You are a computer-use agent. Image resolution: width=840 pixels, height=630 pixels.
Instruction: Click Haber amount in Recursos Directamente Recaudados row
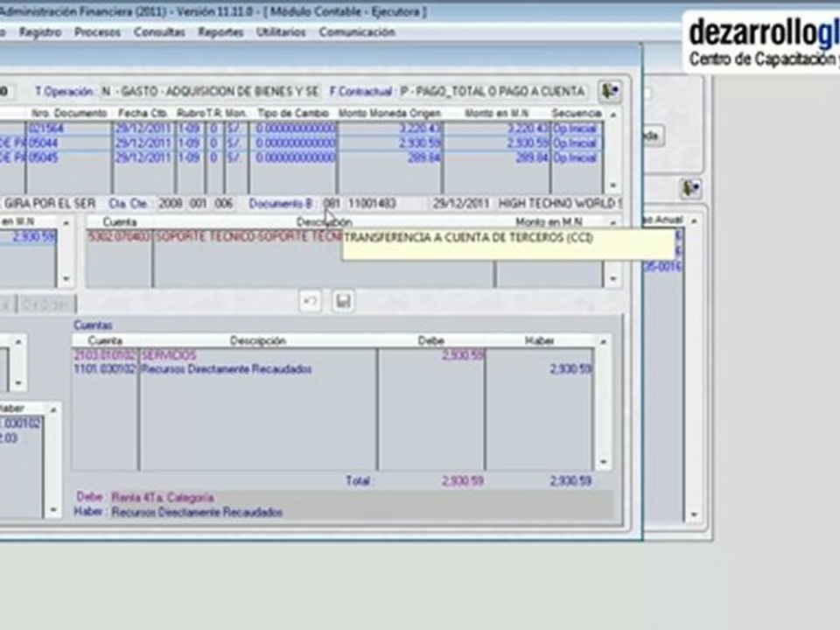click(570, 369)
